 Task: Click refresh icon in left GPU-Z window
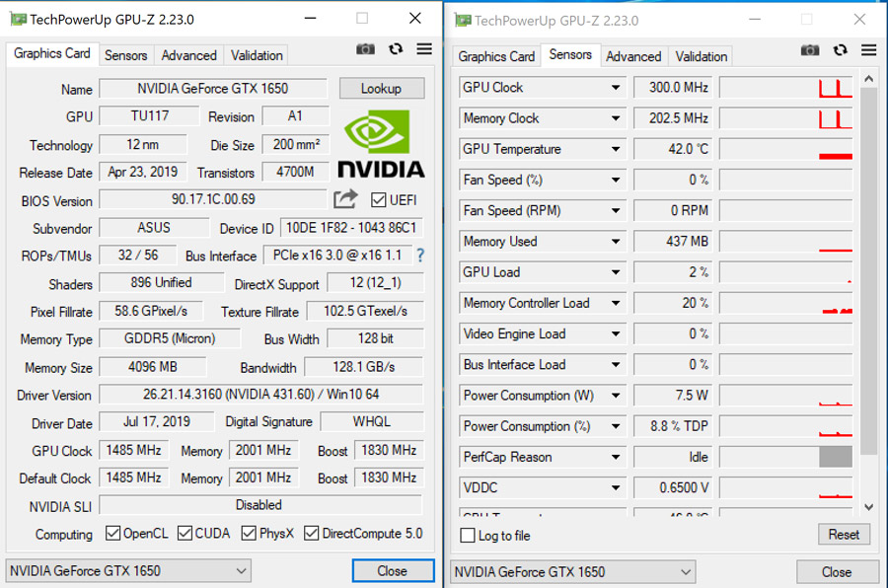(x=396, y=49)
